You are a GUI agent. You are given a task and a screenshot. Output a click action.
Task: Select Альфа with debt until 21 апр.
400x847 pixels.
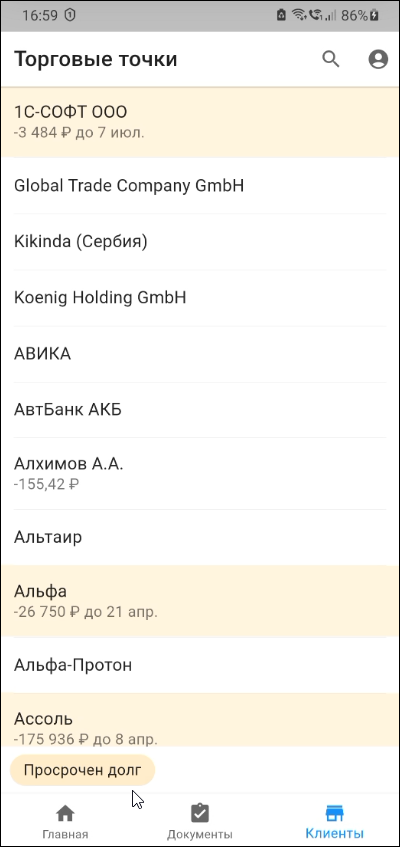pos(200,601)
